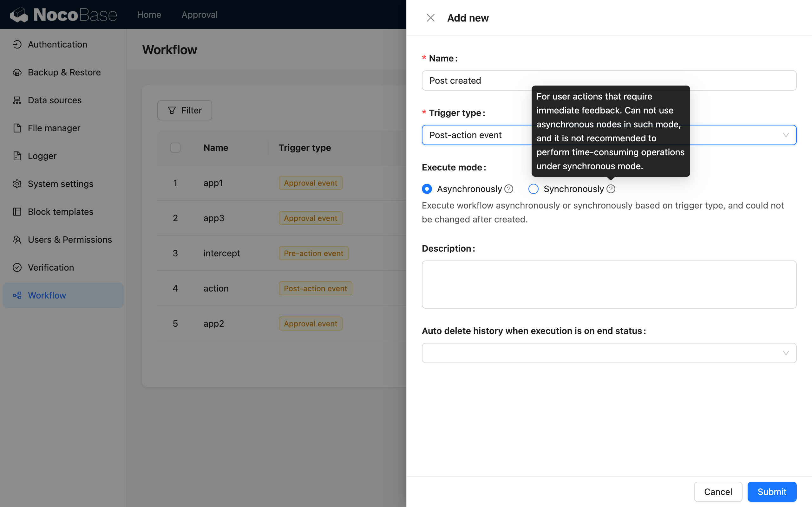Submit the new workflow form
The height and width of the screenshot is (507, 812).
[x=771, y=491]
